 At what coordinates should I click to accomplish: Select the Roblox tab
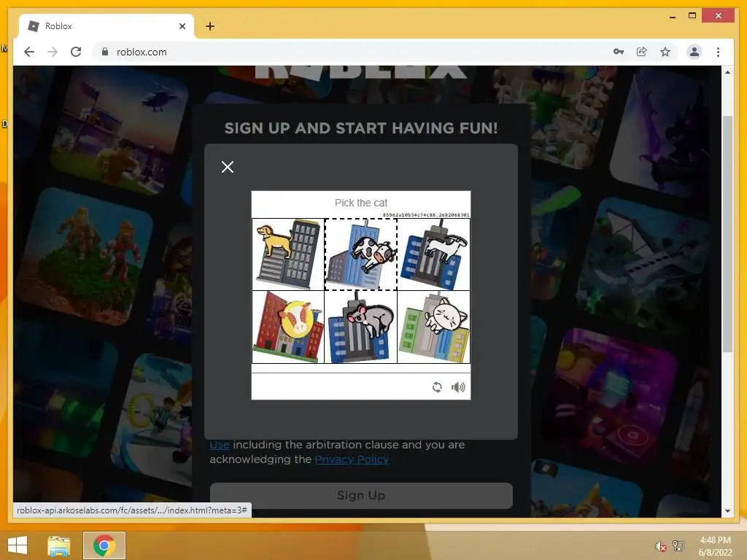107,26
